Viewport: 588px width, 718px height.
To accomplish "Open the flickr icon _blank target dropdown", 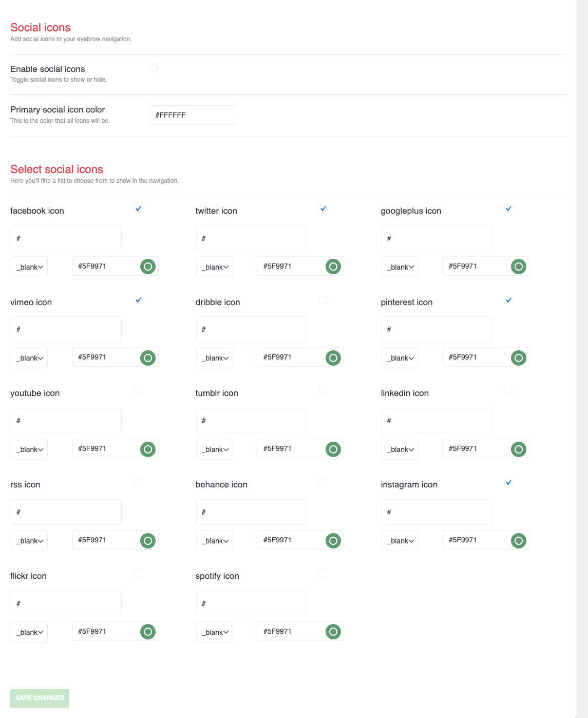I will [x=29, y=632].
